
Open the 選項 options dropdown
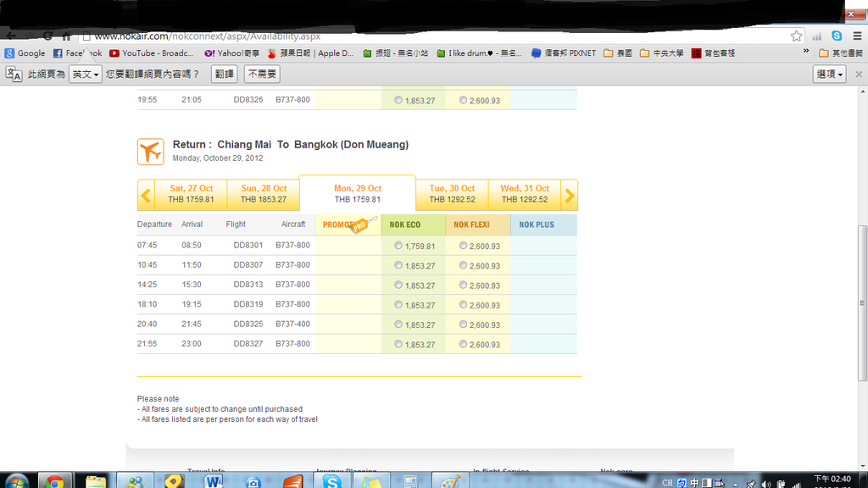point(829,75)
